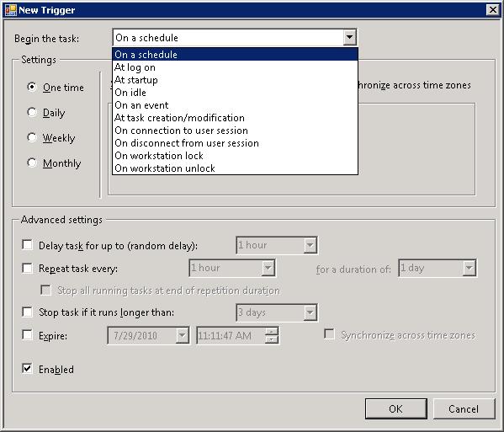Enable the Repeat task every checkbox
Image resolution: width=504 pixels, height=432 pixels.
point(27,268)
